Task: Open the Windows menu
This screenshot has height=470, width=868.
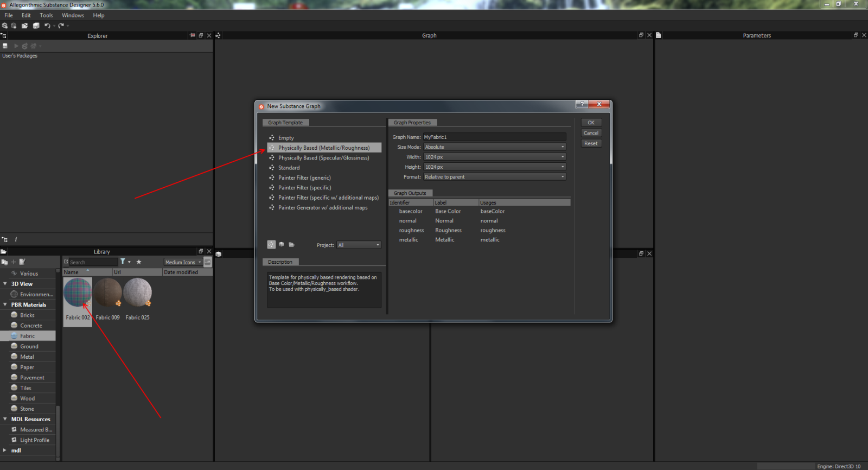Action: click(x=73, y=15)
